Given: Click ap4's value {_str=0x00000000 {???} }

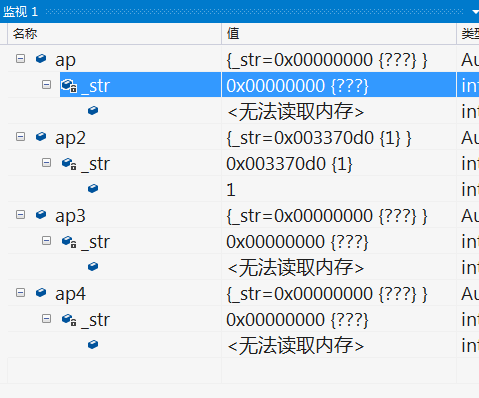Looking at the screenshot, I should [327, 294].
